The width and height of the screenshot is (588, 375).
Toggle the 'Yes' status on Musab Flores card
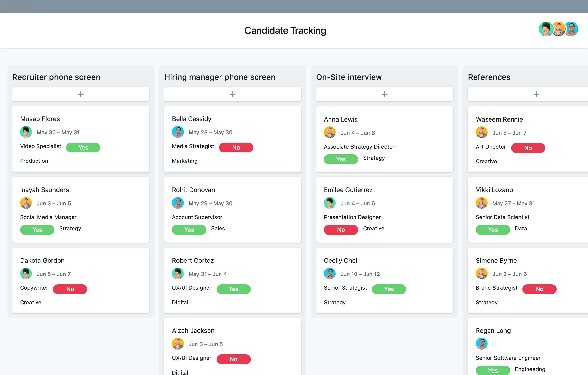tap(83, 148)
